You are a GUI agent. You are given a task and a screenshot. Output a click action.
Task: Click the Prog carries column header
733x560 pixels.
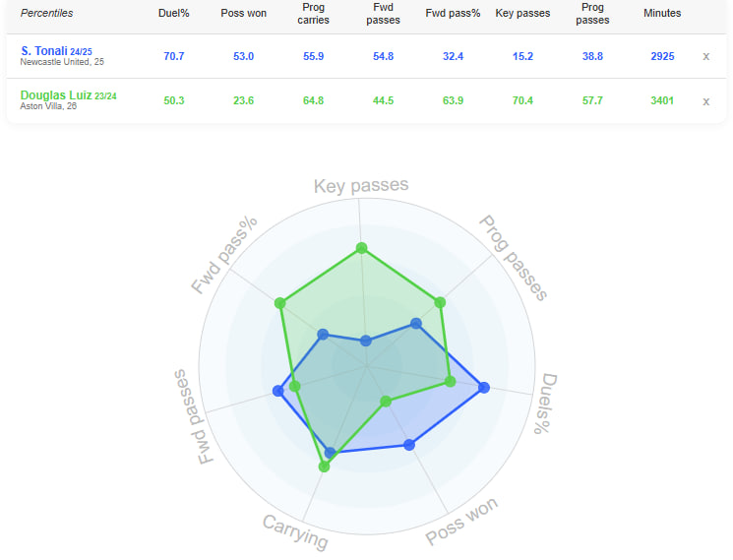tap(313, 13)
